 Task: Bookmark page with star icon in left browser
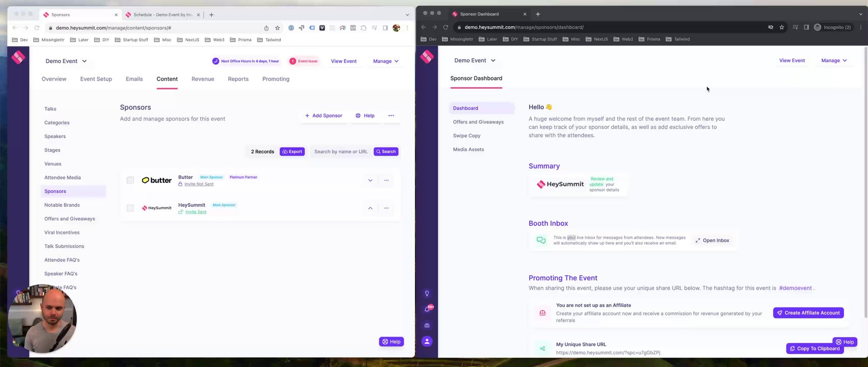click(x=278, y=28)
